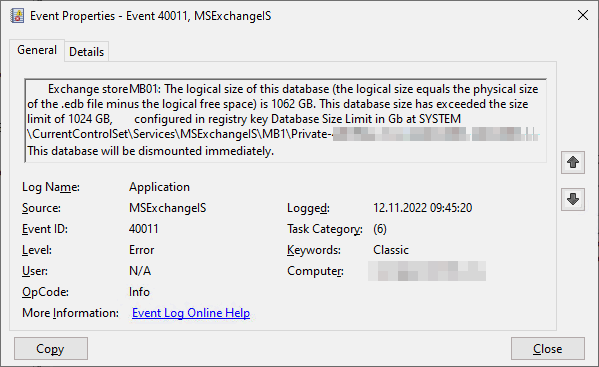
Task: Click the User value N/A
Action: [140, 271]
